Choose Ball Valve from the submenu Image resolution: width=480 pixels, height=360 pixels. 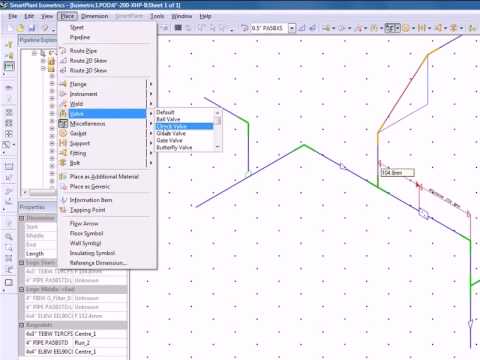coord(185,119)
